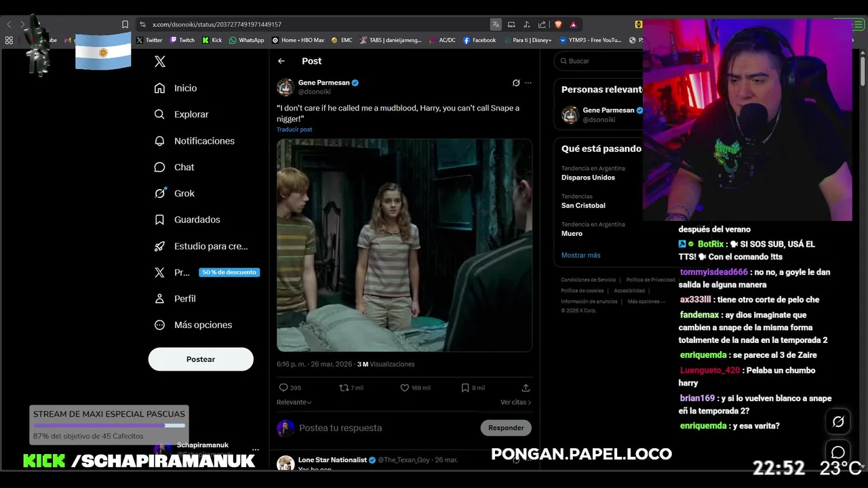Click the floating Grok button
This screenshot has width=868, height=488.
pyautogui.click(x=838, y=422)
